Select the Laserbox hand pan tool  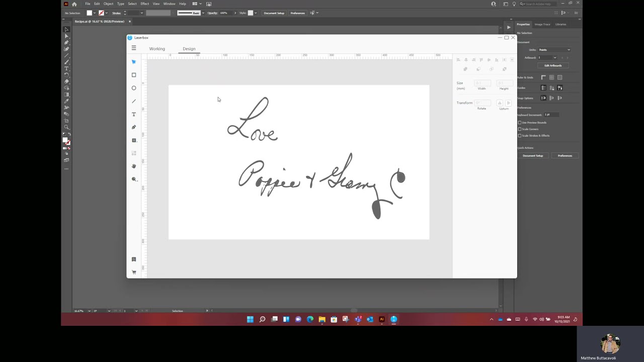pyautogui.click(x=134, y=166)
